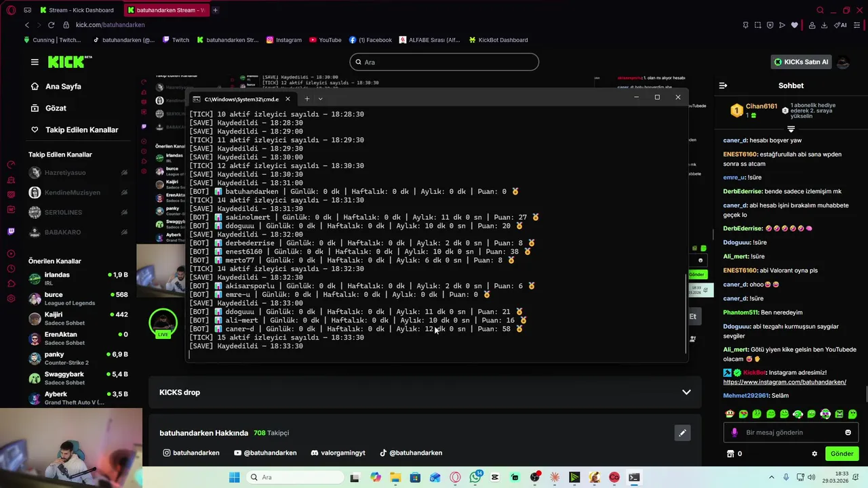Open the emoji picker in chat input
This screenshot has width=868, height=488.
[x=848, y=432]
